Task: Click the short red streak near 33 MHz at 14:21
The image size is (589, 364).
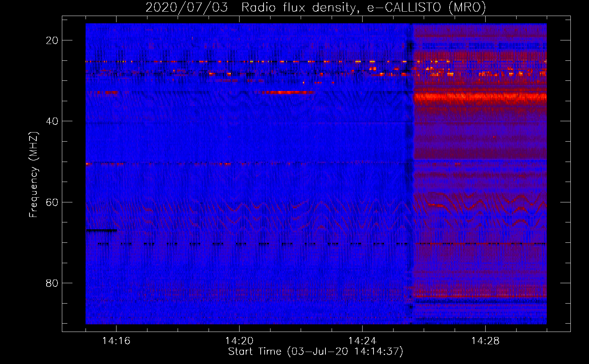Action: [x=288, y=92]
